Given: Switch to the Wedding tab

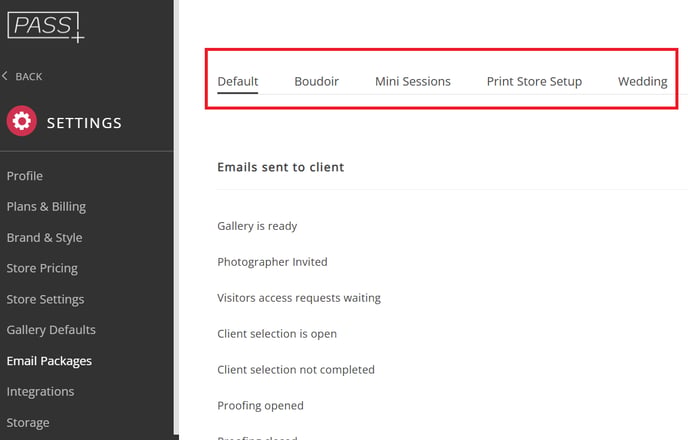Looking at the screenshot, I should (642, 82).
